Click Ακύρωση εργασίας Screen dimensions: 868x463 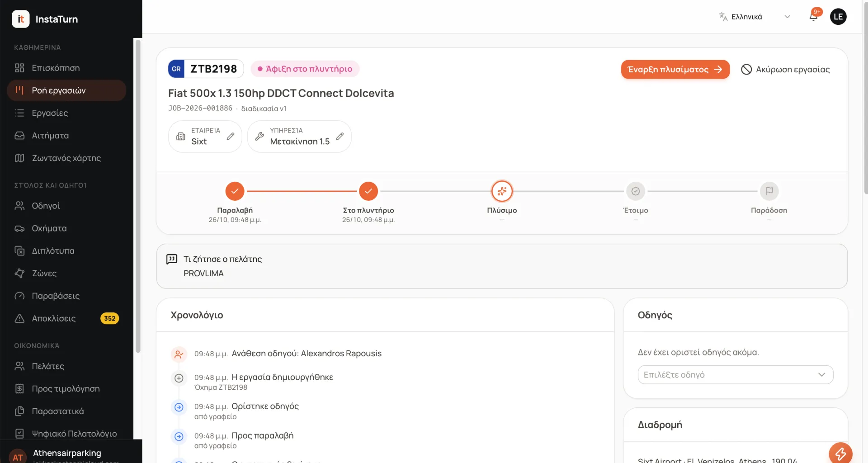785,69
